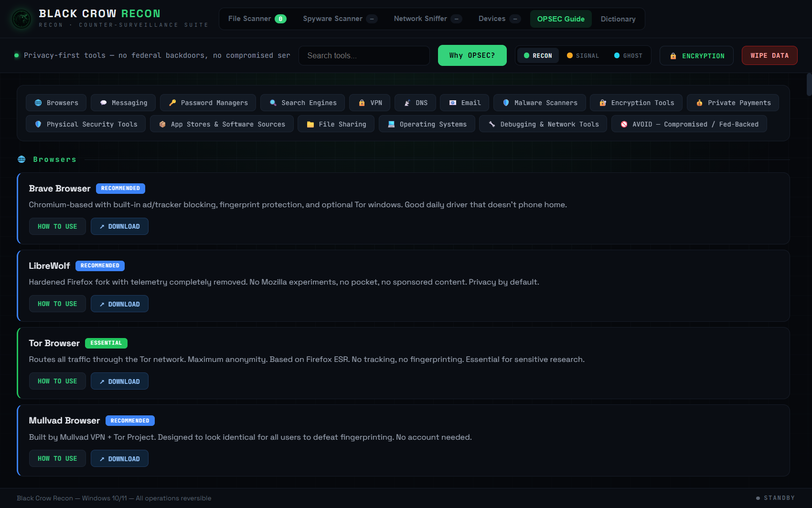Open Debugging & Network Tools chip
Image resolution: width=812 pixels, height=508 pixels.
(543, 124)
